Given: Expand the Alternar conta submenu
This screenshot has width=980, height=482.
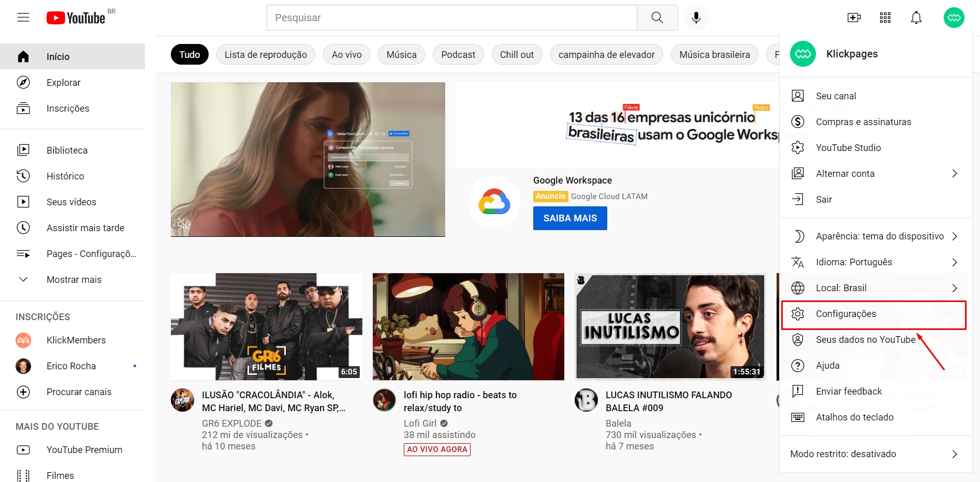Looking at the screenshot, I should 876,173.
